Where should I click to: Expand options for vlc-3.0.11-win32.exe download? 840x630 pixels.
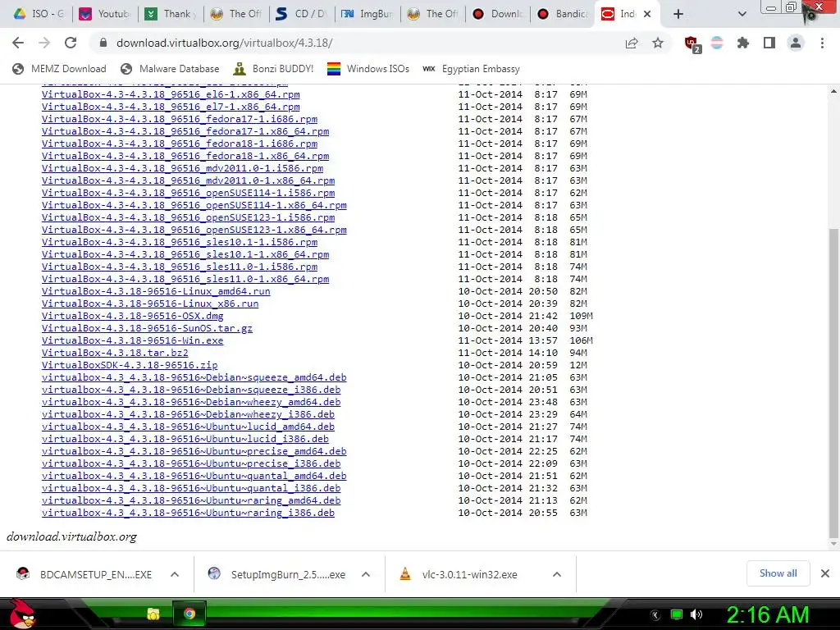(557, 575)
